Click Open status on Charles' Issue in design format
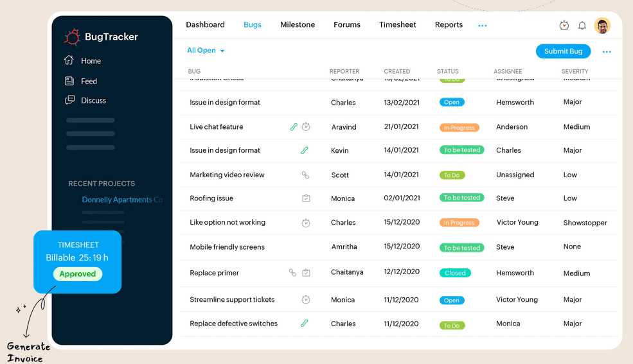This screenshot has width=633, height=364. click(x=452, y=102)
